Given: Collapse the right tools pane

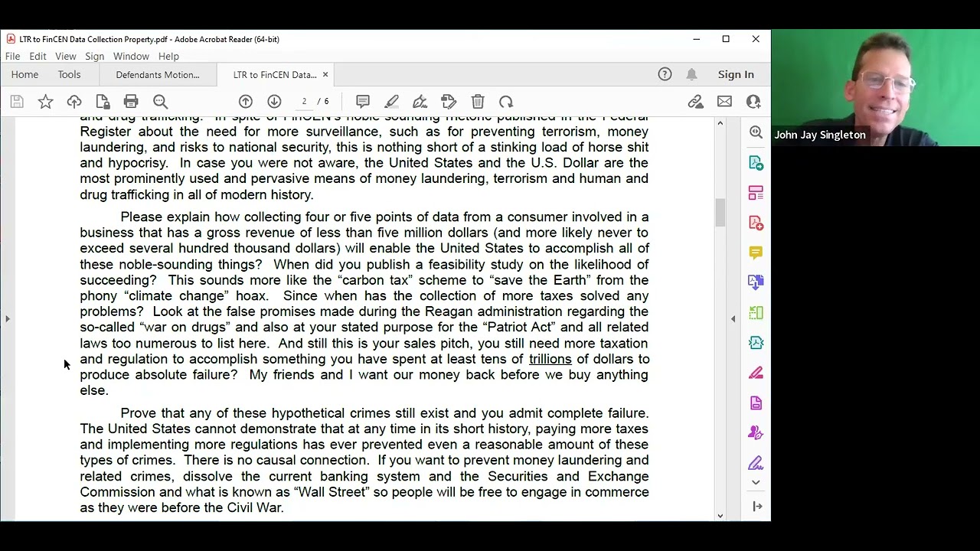Looking at the screenshot, I should coord(757,506).
